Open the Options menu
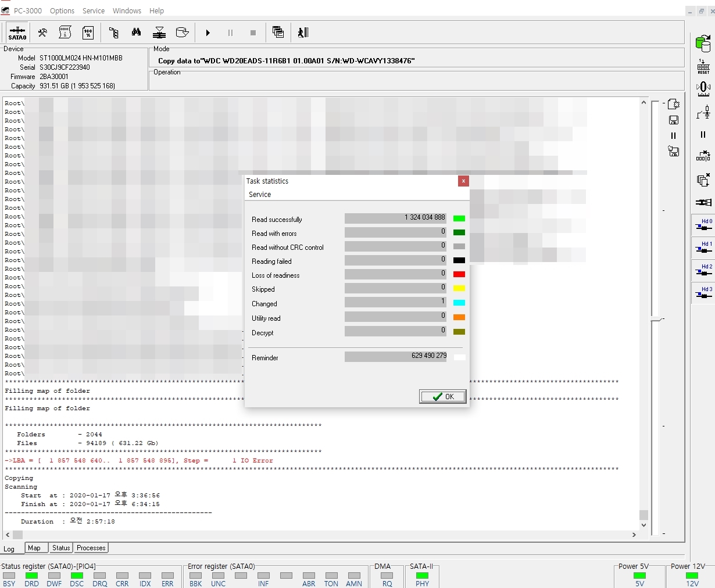 62,10
